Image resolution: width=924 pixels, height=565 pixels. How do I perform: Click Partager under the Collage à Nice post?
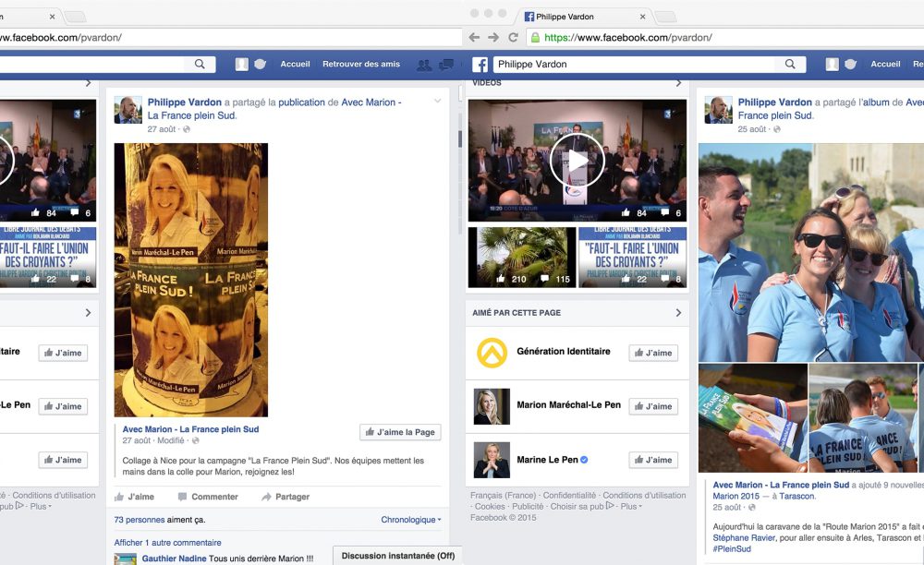pyautogui.click(x=286, y=497)
